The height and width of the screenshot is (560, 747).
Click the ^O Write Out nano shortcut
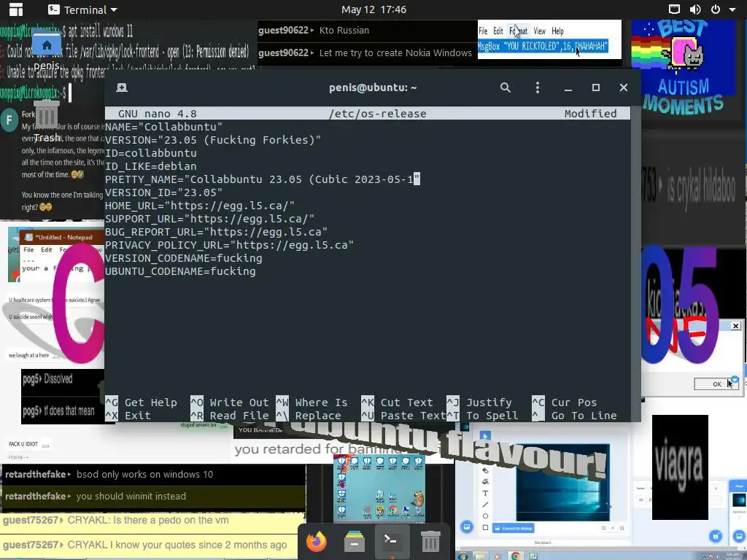[230, 402]
